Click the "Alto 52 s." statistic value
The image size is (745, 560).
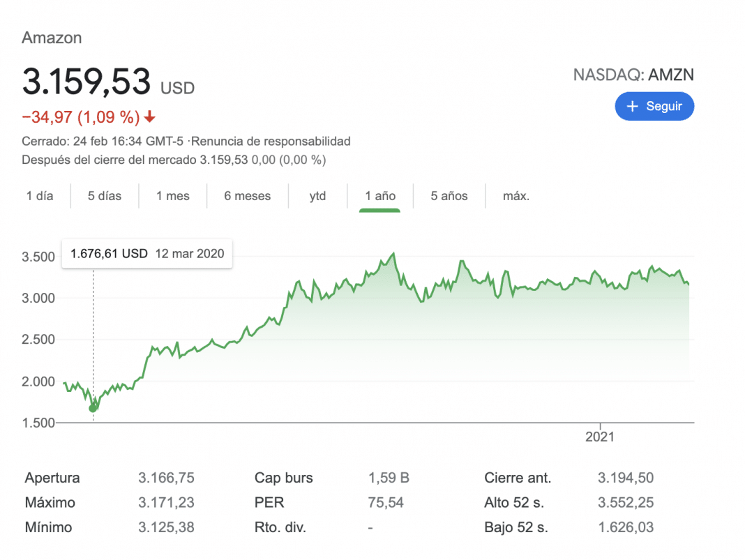point(626,502)
